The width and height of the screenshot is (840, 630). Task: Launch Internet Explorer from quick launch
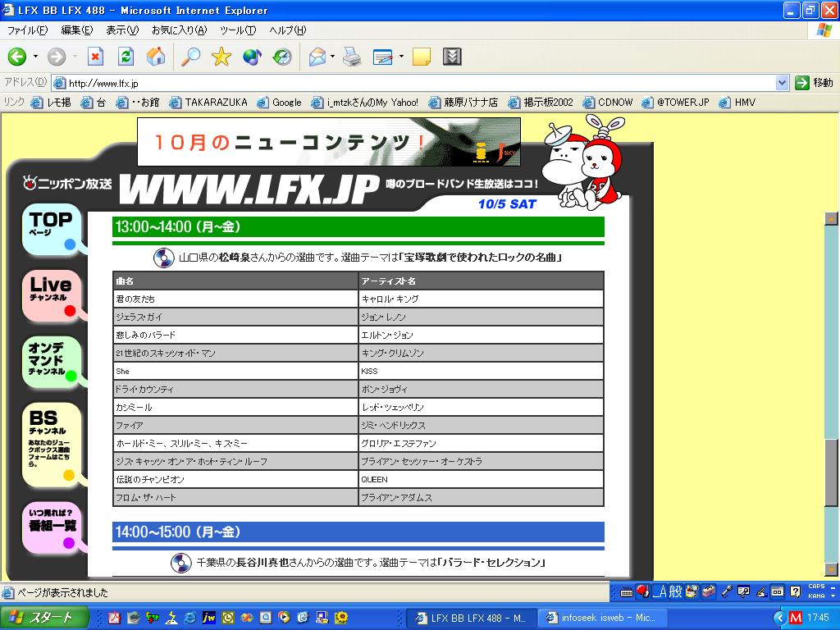pyautogui.click(x=189, y=618)
